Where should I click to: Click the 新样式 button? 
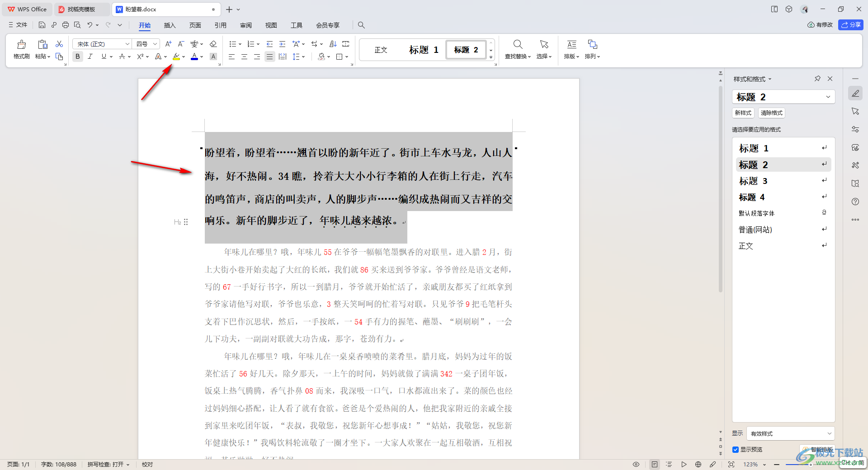[x=743, y=113]
